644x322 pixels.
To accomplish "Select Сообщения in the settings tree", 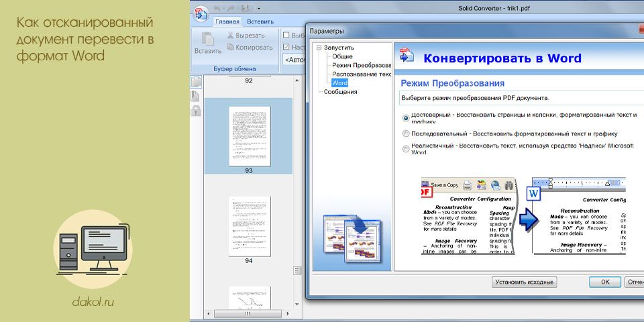I will [x=341, y=92].
